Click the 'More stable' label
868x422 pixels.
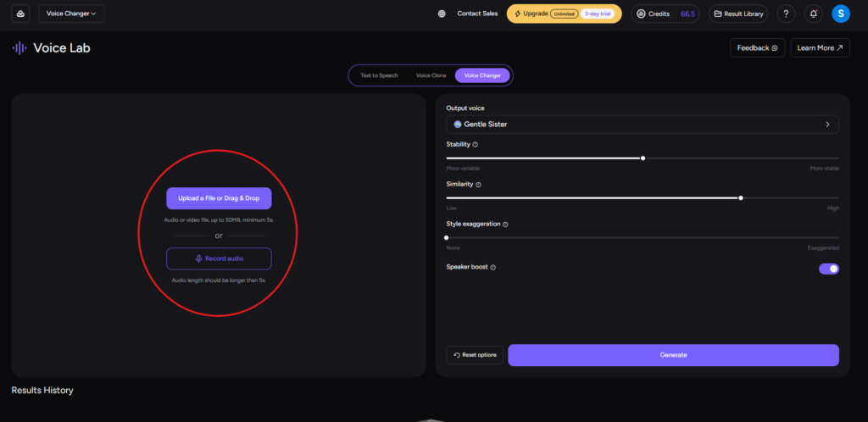click(x=824, y=168)
